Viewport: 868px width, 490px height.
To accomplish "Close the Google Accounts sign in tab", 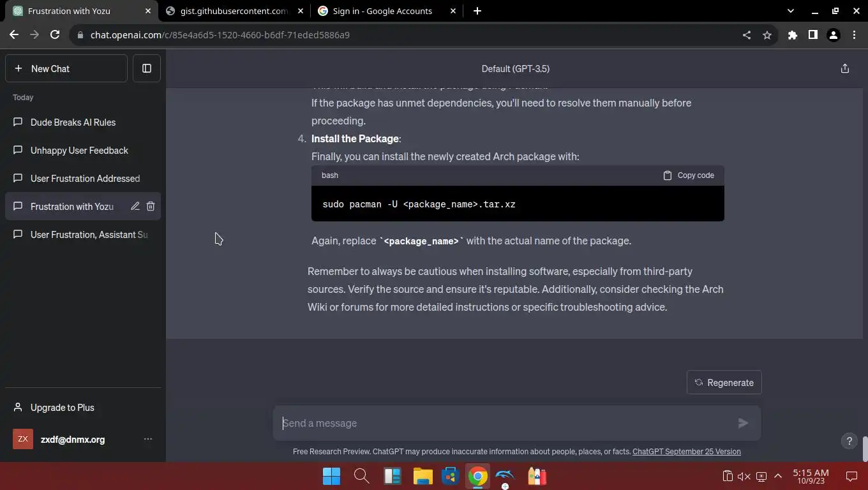I will pos(453,11).
